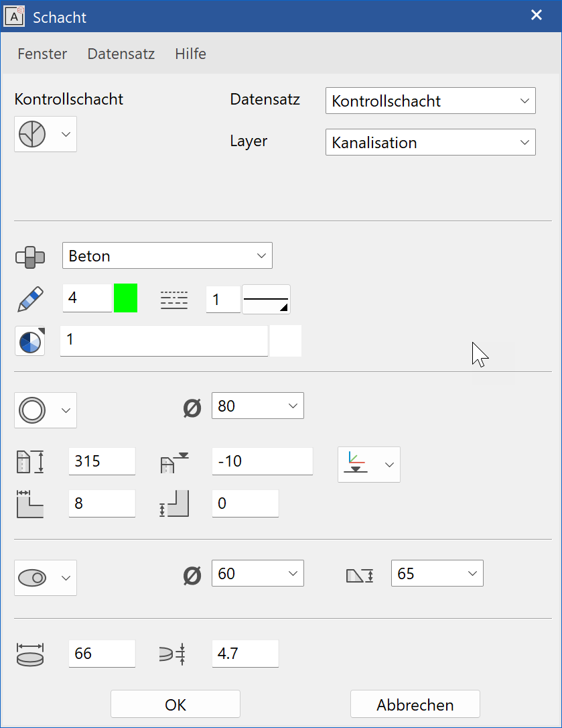Image resolution: width=562 pixels, height=728 pixels.
Task: Click the cover diameter icon beside 66
Action: [30, 655]
